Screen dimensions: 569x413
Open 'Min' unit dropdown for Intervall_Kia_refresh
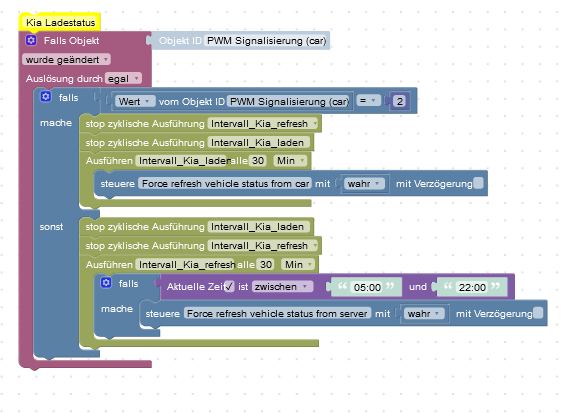pos(298,265)
